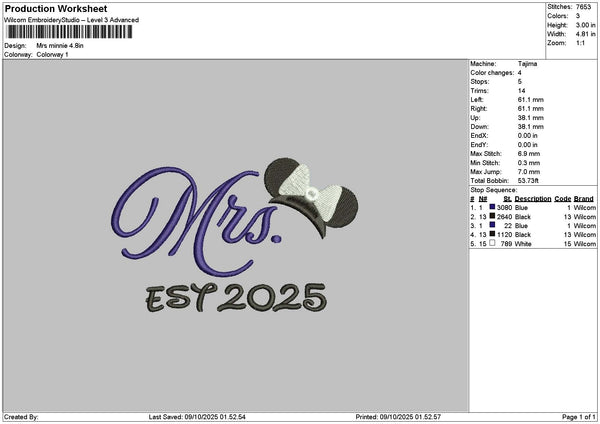Click the Stitches value '7653'
This screenshot has height=424, width=600.
pos(584,7)
